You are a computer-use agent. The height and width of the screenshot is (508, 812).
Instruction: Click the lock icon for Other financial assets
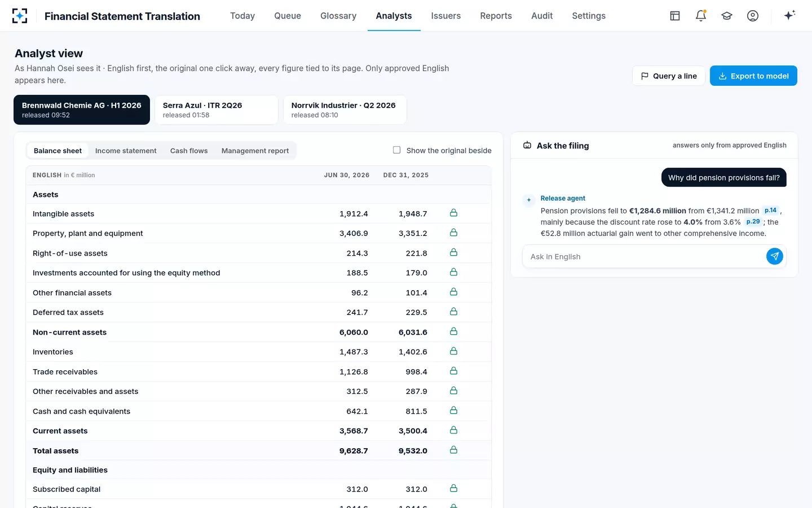[x=453, y=292]
